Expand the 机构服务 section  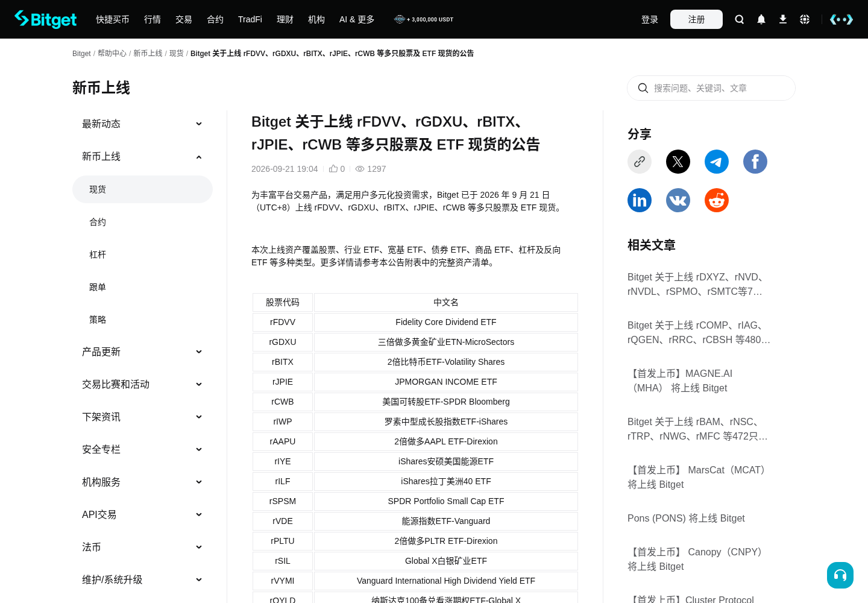(142, 482)
